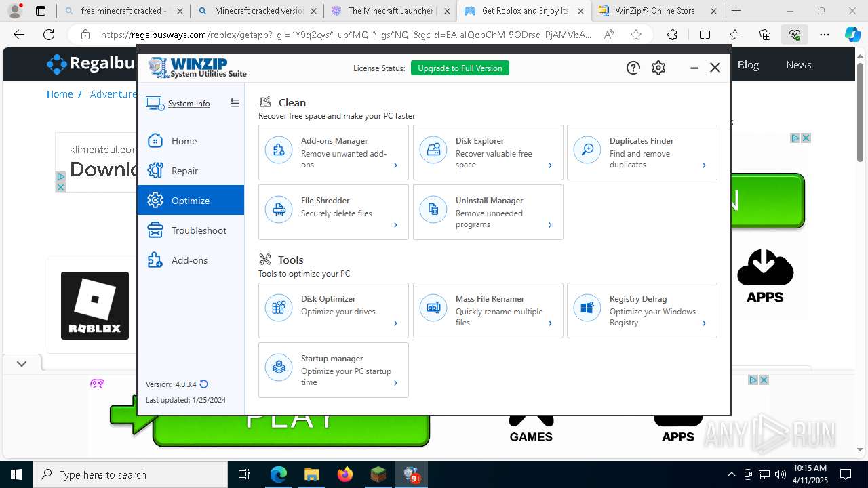Open Task View on the taskbar

pyautogui.click(x=244, y=474)
